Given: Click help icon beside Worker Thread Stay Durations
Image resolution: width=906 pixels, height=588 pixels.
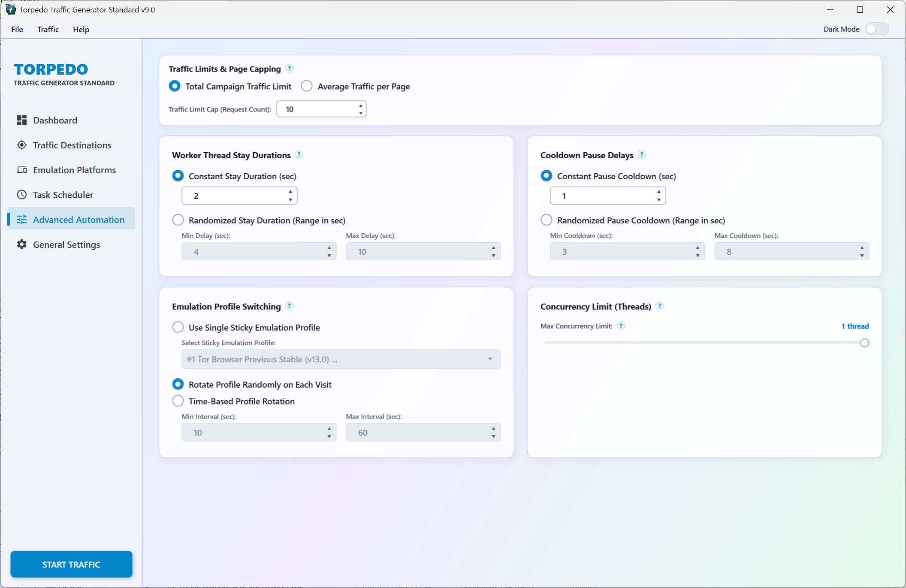Looking at the screenshot, I should [299, 155].
